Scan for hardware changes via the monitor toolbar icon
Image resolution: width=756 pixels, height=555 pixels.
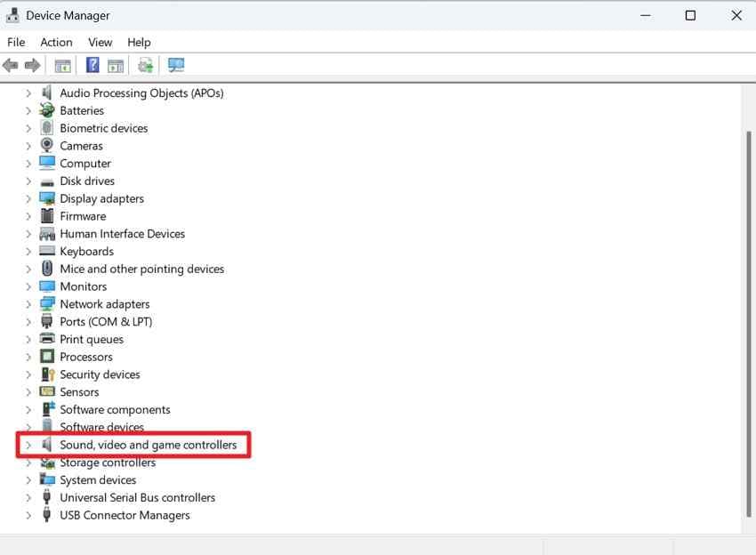(x=176, y=65)
